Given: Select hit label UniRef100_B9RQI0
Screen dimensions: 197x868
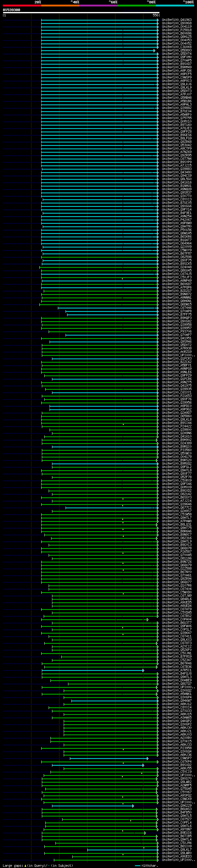Looking at the screenshot, I should coord(177,446).
